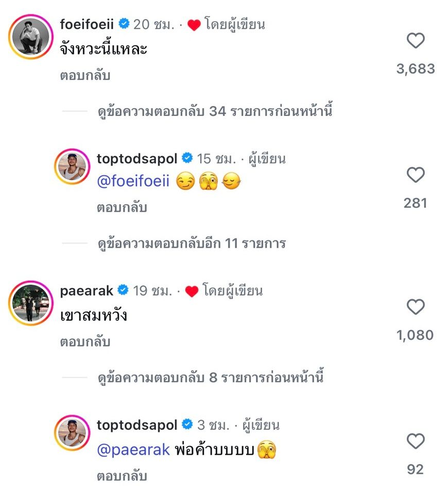Open the @foeifoeii mention link
This screenshot has height=501, width=448.
133,182
